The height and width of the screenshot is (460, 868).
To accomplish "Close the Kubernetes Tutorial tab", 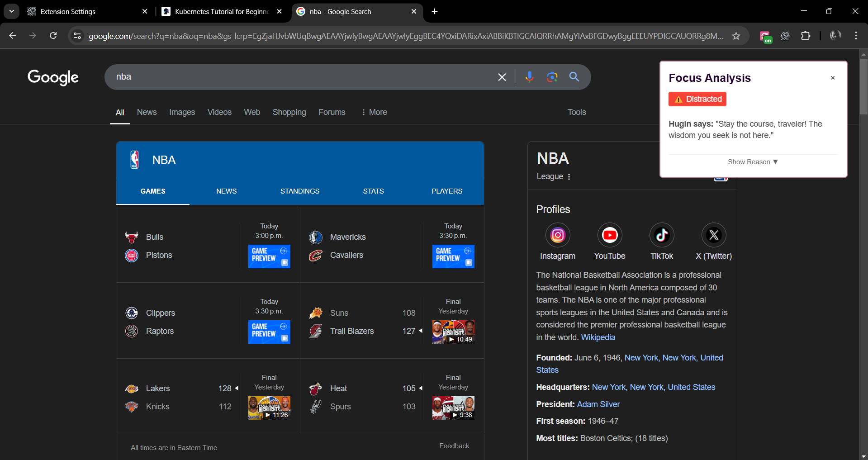I will [280, 11].
